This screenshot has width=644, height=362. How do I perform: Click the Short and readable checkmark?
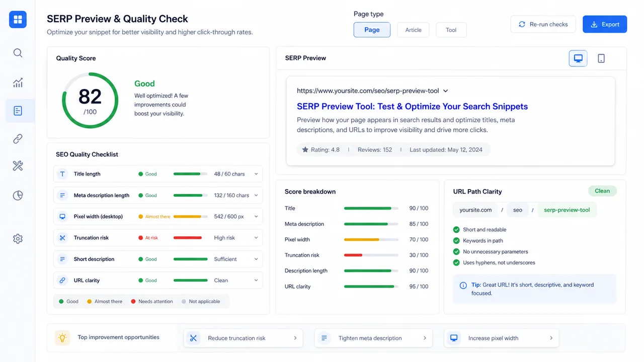[x=457, y=230]
